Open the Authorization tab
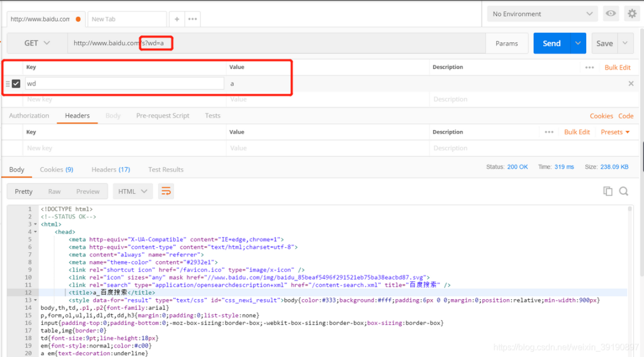The height and width of the screenshot is (357, 644). click(x=29, y=116)
